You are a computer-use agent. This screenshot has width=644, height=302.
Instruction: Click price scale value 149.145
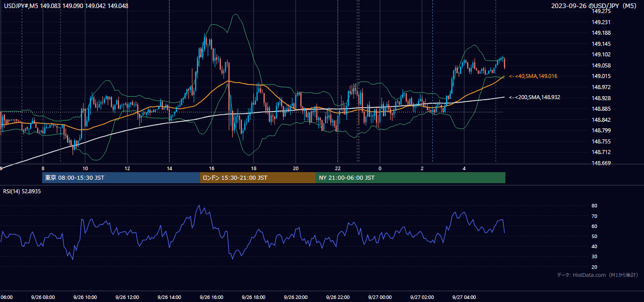click(x=602, y=44)
